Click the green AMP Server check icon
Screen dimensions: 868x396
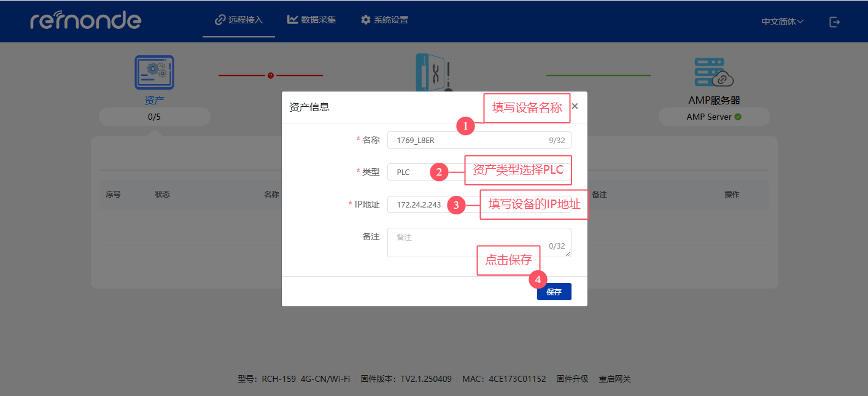pyautogui.click(x=738, y=117)
